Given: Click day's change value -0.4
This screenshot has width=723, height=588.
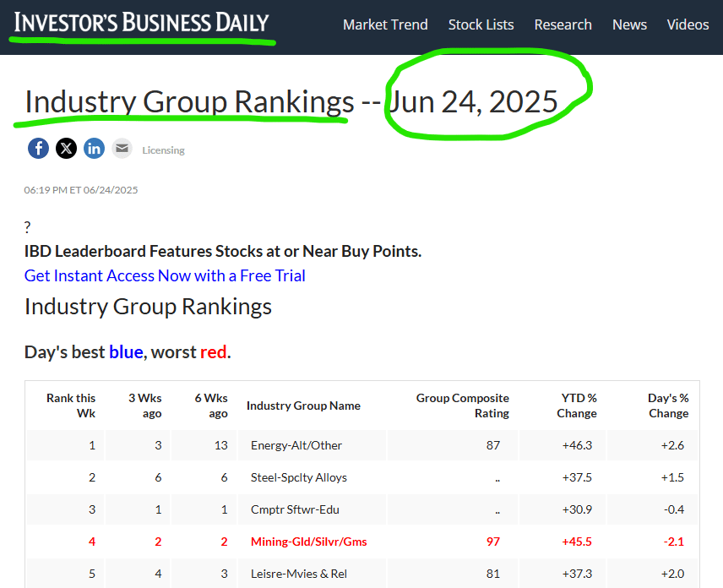Looking at the screenshot, I should click(674, 509).
